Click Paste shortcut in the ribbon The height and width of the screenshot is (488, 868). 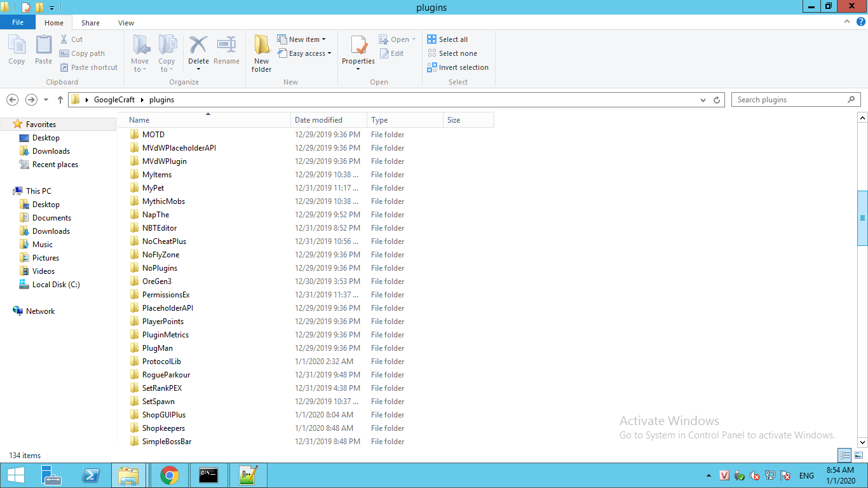coord(88,67)
